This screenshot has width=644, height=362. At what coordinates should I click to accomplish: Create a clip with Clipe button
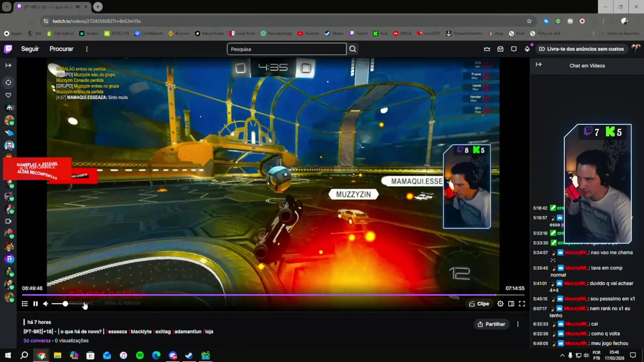[x=479, y=304]
